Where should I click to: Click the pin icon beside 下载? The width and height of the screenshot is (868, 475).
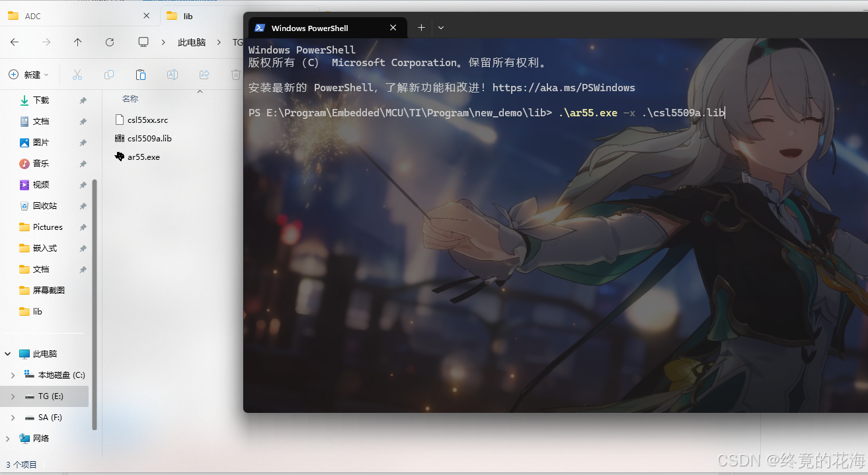click(83, 100)
